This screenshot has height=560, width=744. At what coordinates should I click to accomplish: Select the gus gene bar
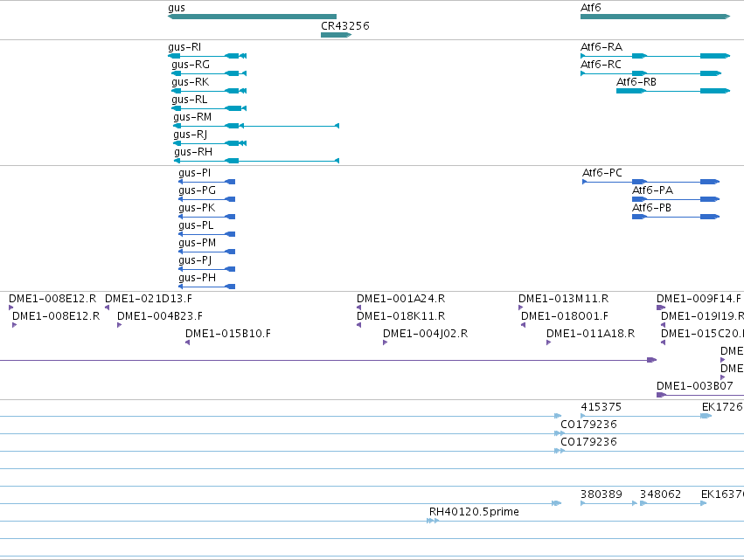point(252,17)
